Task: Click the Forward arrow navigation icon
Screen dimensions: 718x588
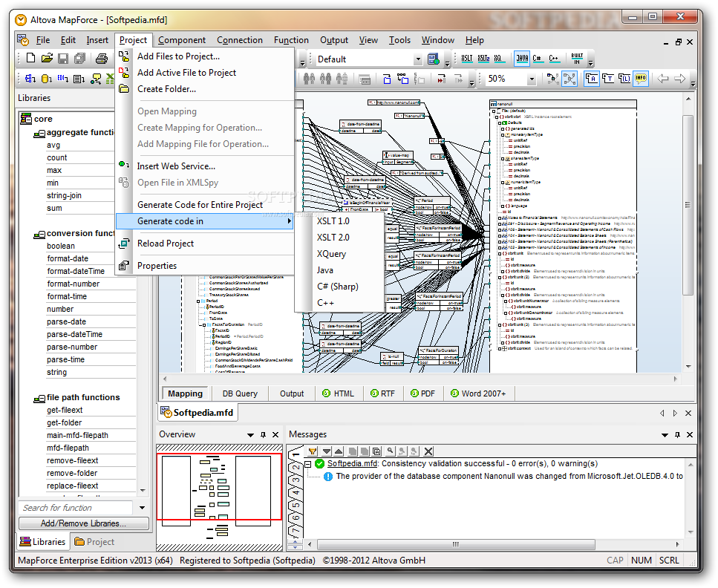Action: pos(680,79)
